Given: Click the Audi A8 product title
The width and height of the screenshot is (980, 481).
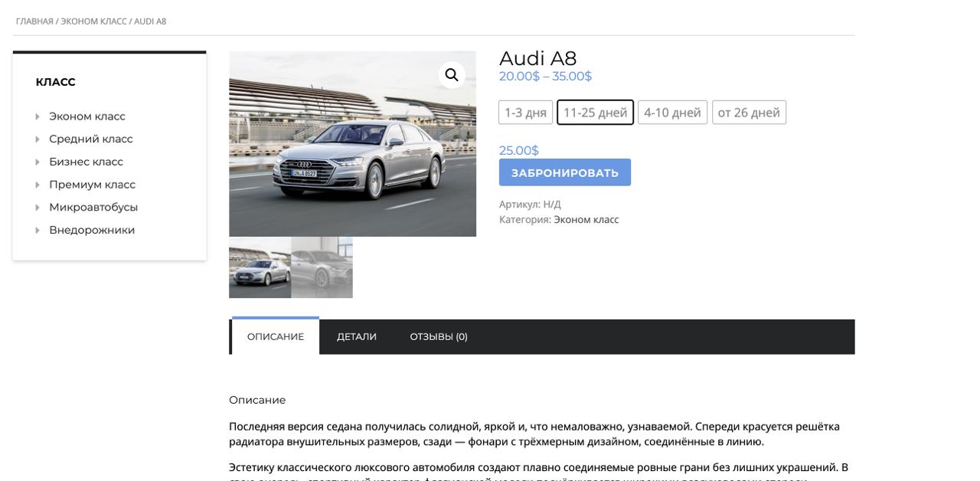Looking at the screenshot, I should pyautogui.click(x=537, y=58).
